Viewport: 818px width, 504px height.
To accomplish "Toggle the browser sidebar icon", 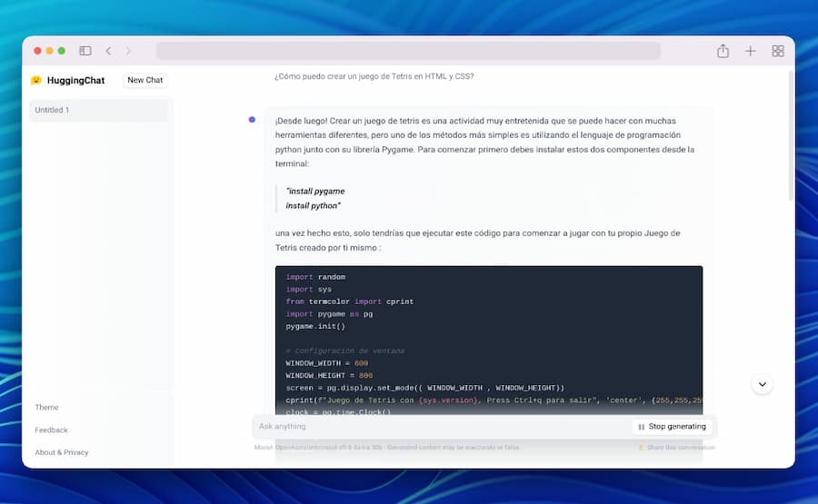I will point(85,51).
